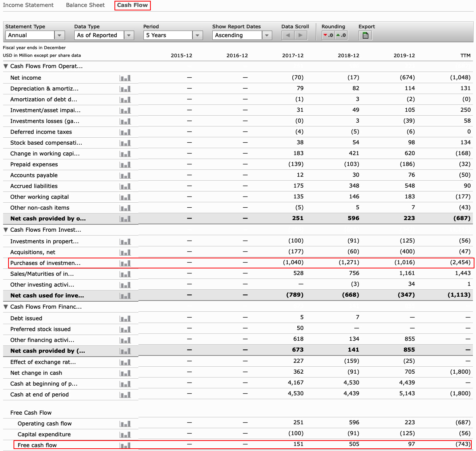The image size is (476, 451).
Task: Click chart icon beside Debt issued
Action: click(125, 319)
